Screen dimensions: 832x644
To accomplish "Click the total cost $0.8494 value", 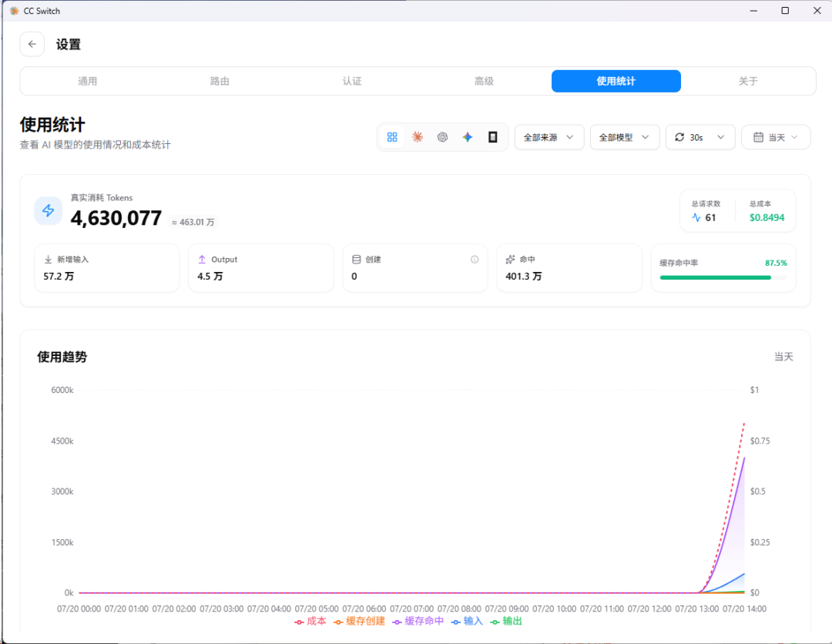I will pos(767,217).
